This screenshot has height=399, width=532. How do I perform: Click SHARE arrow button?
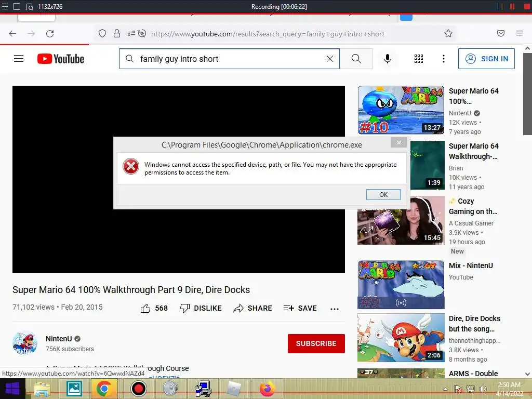pos(253,308)
